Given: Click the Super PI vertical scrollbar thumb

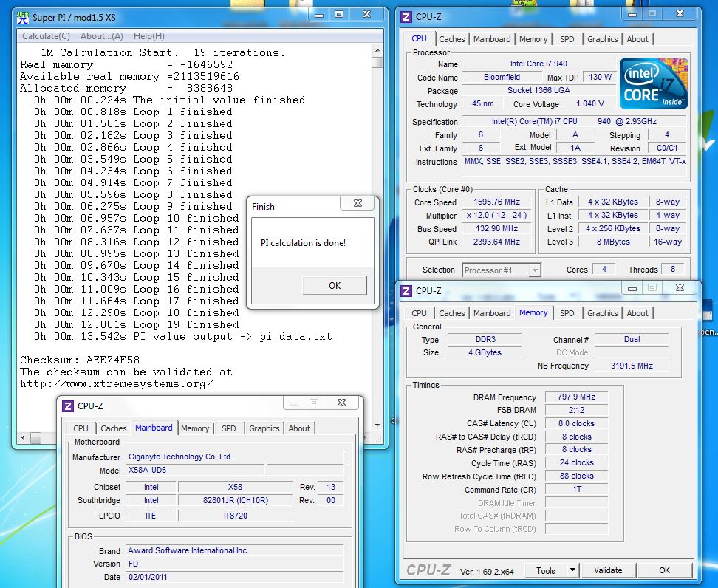Looking at the screenshot, I should click(377, 62).
